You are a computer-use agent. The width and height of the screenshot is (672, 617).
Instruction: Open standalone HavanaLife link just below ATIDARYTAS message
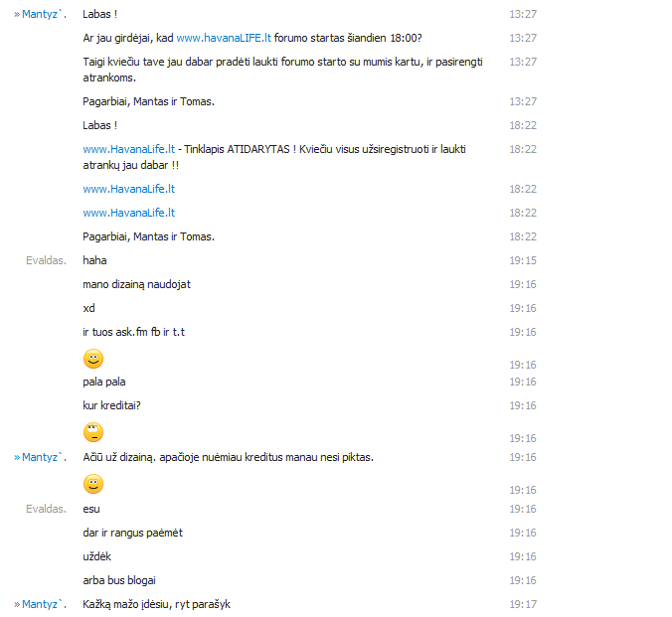tap(129, 189)
